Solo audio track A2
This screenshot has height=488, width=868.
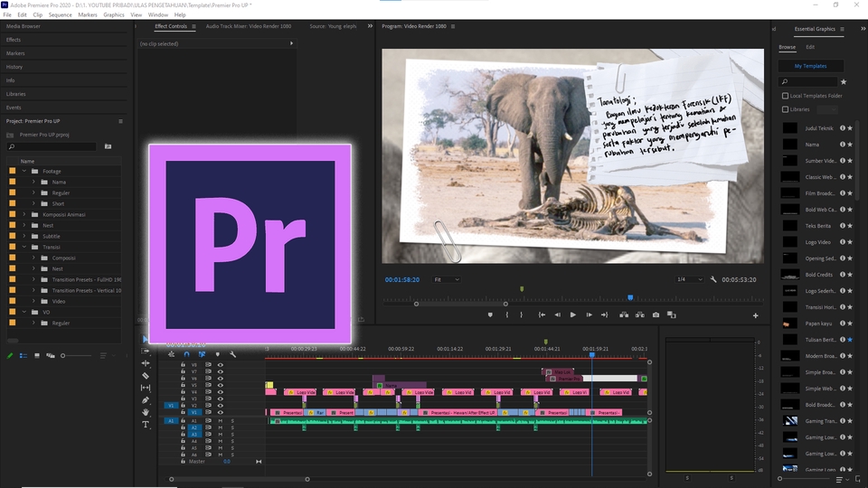232,427
